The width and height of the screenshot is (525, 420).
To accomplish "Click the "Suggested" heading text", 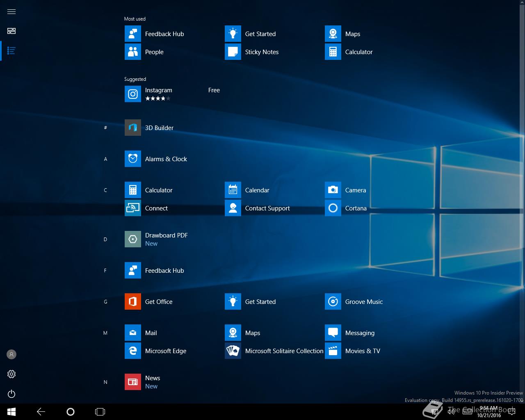I will (135, 79).
